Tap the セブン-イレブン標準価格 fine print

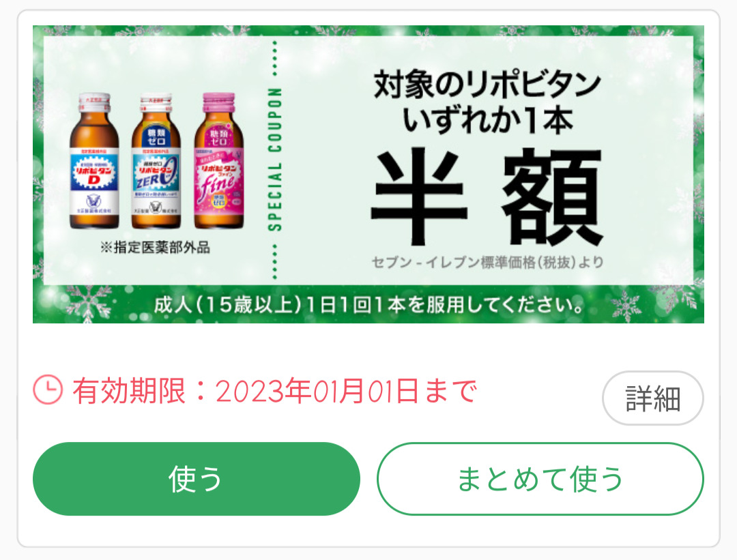coord(487,262)
